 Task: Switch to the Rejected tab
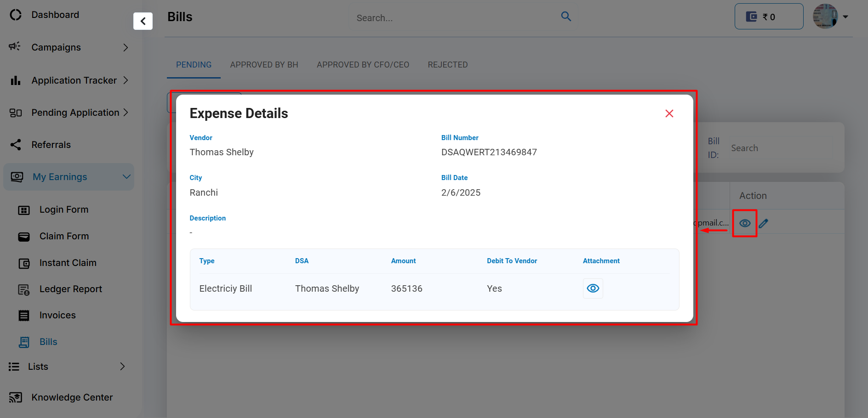click(447, 65)
